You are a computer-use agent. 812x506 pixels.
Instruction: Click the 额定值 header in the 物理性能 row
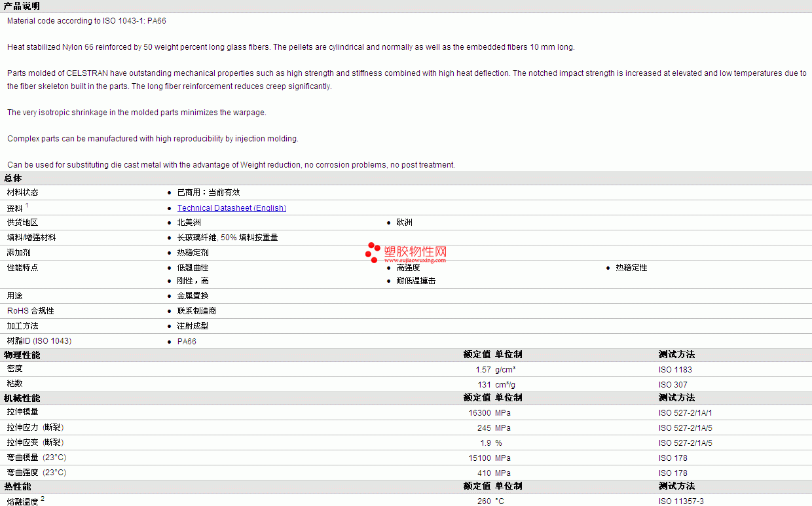pos(477,355)
